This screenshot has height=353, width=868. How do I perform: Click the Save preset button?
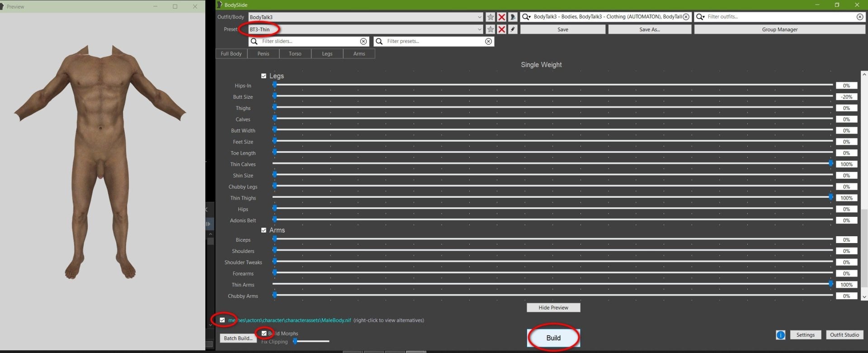pyautogui.click(x=563, y=29)
